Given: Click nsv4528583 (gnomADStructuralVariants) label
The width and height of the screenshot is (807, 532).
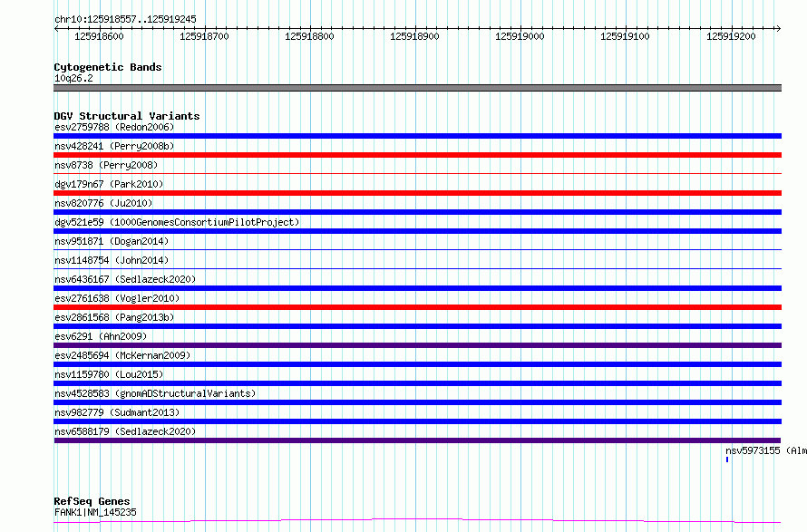Looking at the screenshot, I should coord(155,393).
